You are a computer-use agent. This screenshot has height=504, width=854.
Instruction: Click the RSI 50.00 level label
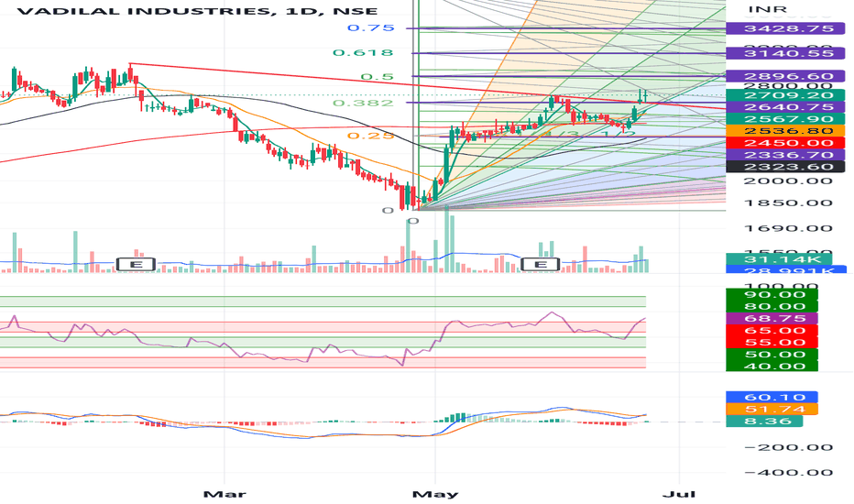click(772, 355)
